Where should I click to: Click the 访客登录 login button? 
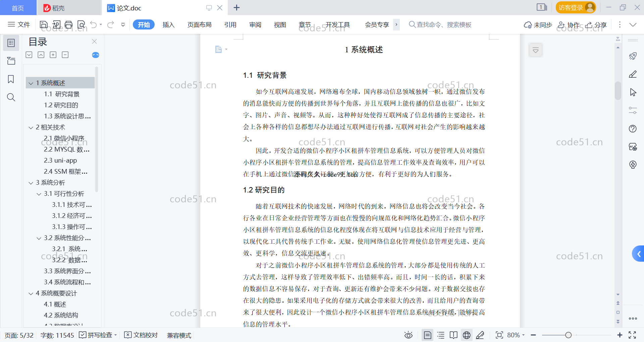[x=576, y=7]
